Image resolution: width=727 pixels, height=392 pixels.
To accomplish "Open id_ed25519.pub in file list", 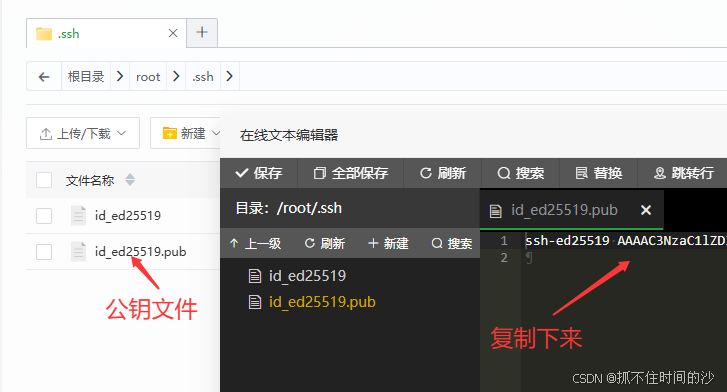I will click(140, 252).
